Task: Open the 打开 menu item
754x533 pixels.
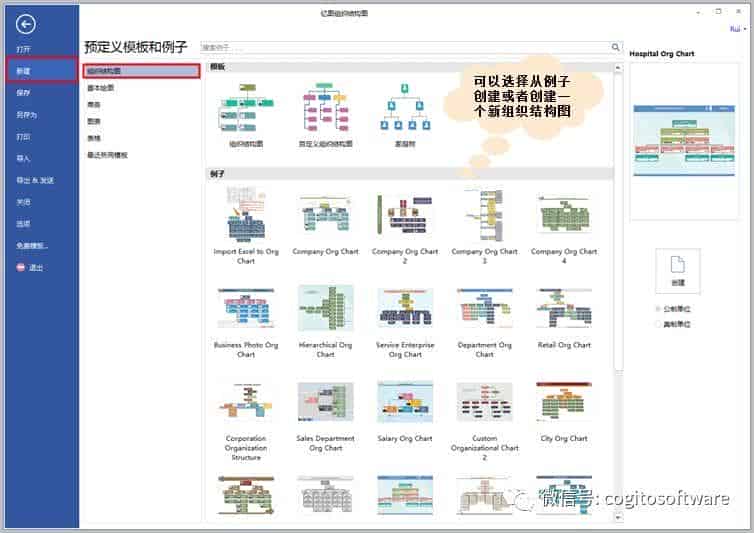Action: click(23, 50)
